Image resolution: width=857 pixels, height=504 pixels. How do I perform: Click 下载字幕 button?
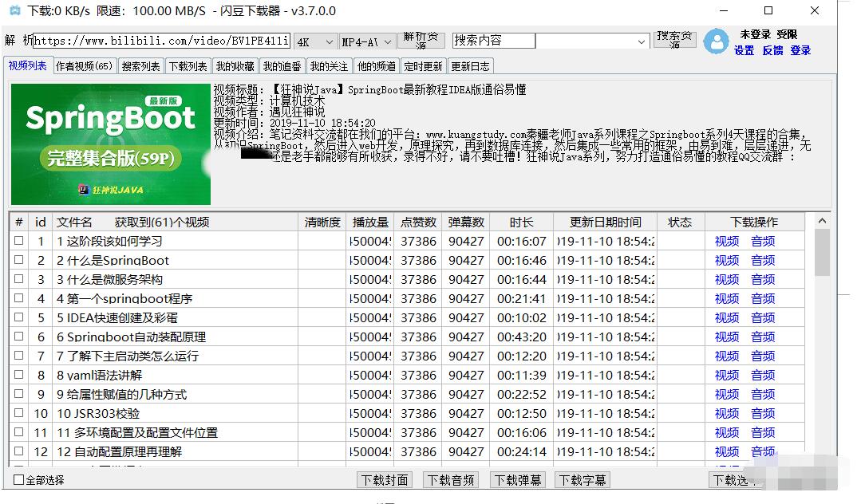click(x=582, y=479)
